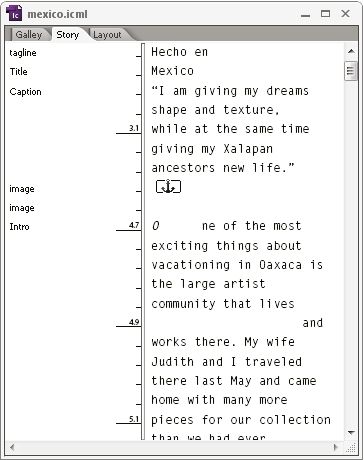Click the horizontal scroll left arrow
This screenshot has height=460, width=364.
[x=12, y=447]
